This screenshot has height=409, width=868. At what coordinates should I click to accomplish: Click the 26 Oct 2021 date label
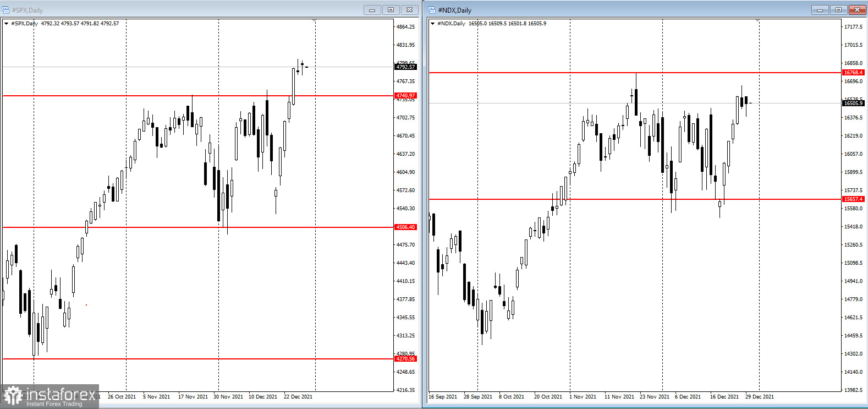coord(122,397)
